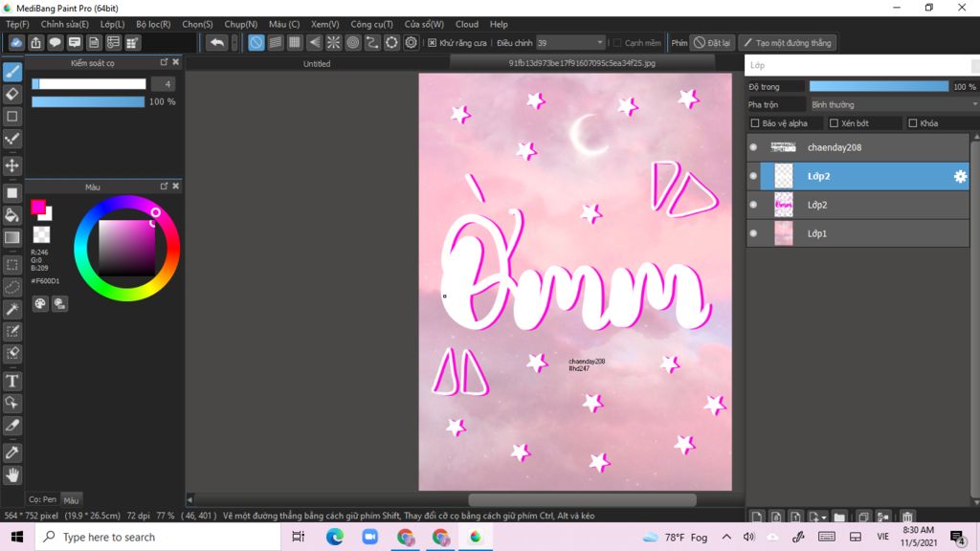Enable the curve snap guide
This screenshot has width=980, height=551.
pos(372,42)
